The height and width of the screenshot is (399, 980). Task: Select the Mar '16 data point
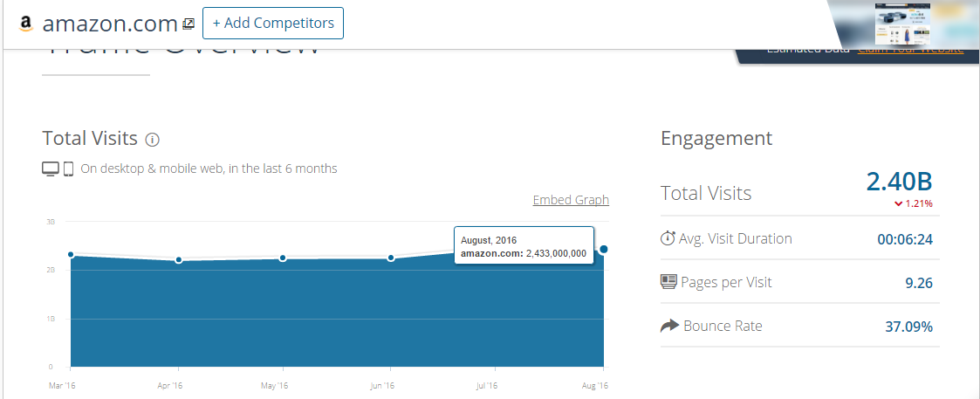[x=71, y=255]
